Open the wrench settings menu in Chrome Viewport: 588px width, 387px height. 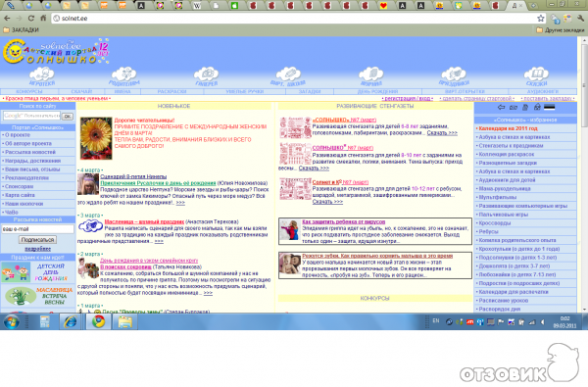click(x=580, y=18)
